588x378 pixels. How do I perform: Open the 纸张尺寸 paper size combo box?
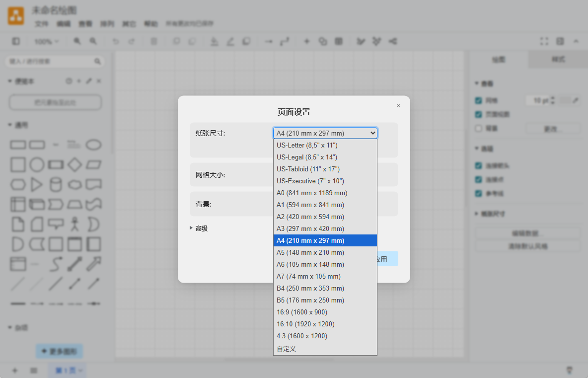coord(325,133)
